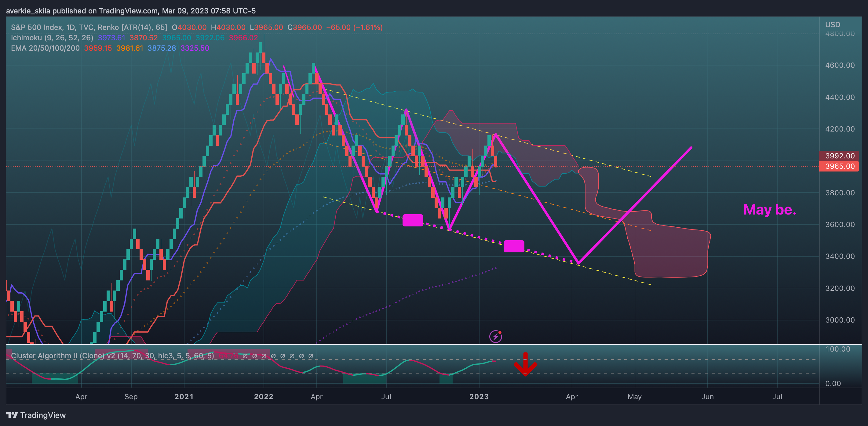Click the low value L3965.00 in the legend
This screenshot has width=868, height=426.
[266, 27]
